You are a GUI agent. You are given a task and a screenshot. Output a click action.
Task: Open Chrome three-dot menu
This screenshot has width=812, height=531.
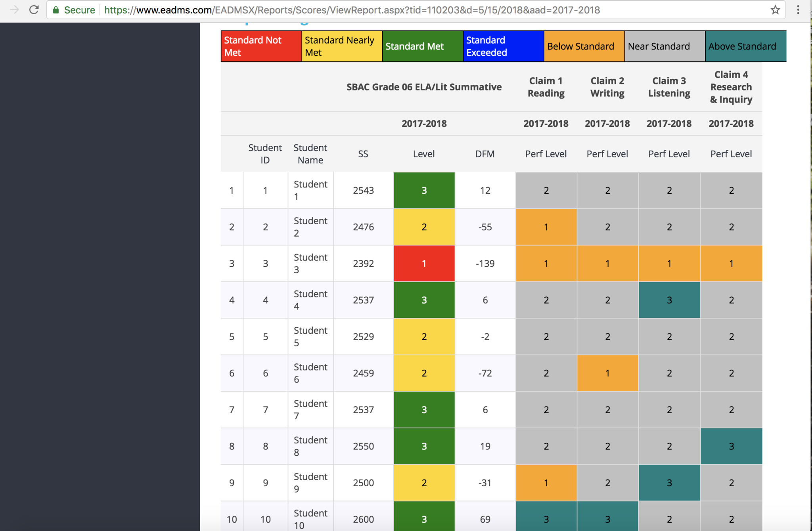(798, 10)
